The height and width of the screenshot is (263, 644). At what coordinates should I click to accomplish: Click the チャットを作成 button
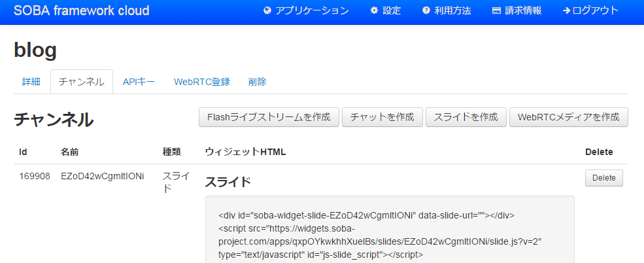coord(382,117)
